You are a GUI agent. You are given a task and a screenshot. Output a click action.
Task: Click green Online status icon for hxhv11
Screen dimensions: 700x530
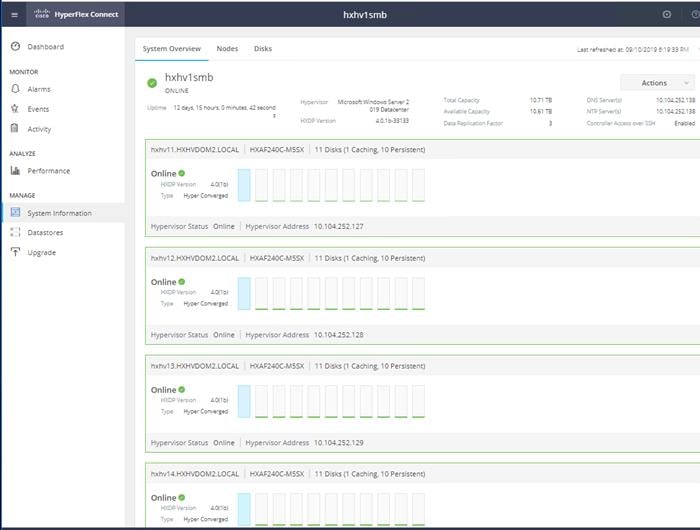tap(182, 173)
